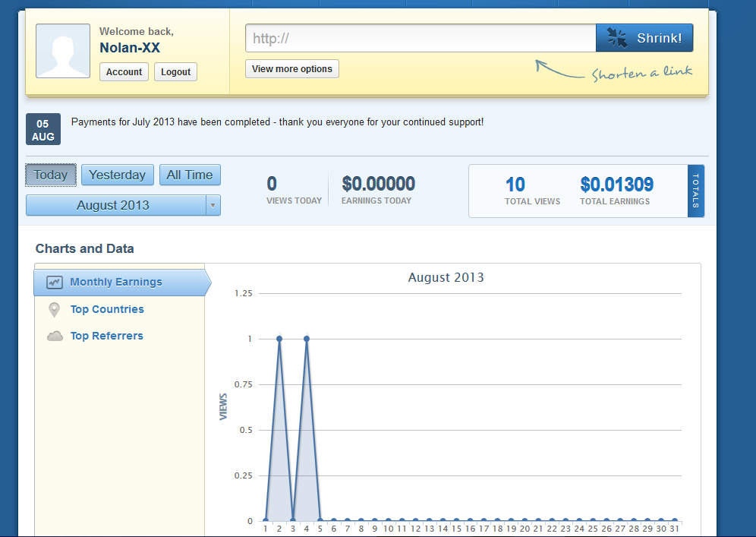
Task: Expand month selector using the dropdown arrow
Action: point(213,205)
